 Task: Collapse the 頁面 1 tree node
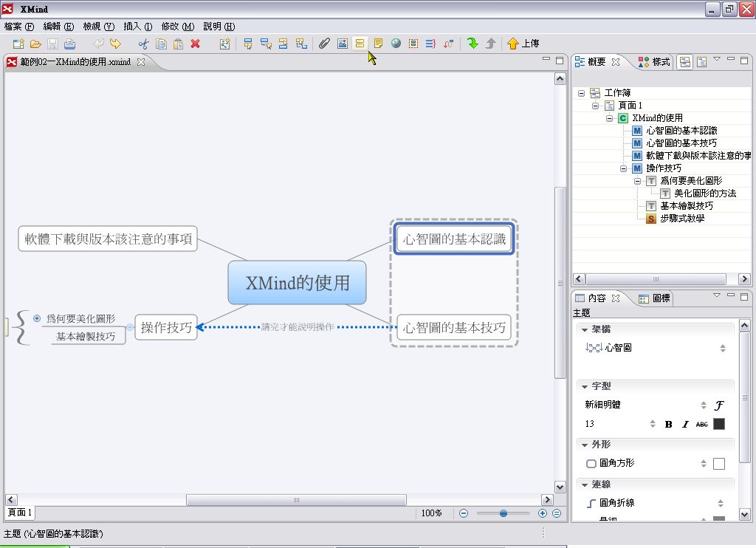coord(596,106)
